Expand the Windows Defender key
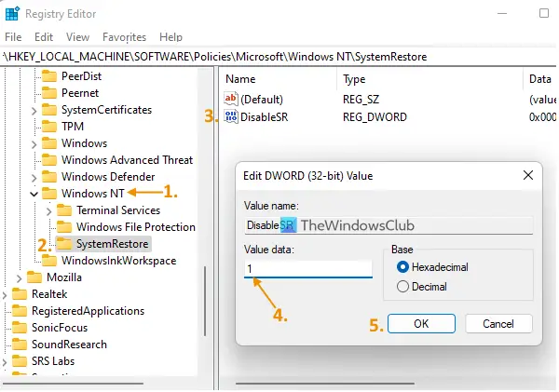 [x=34, y=178]
